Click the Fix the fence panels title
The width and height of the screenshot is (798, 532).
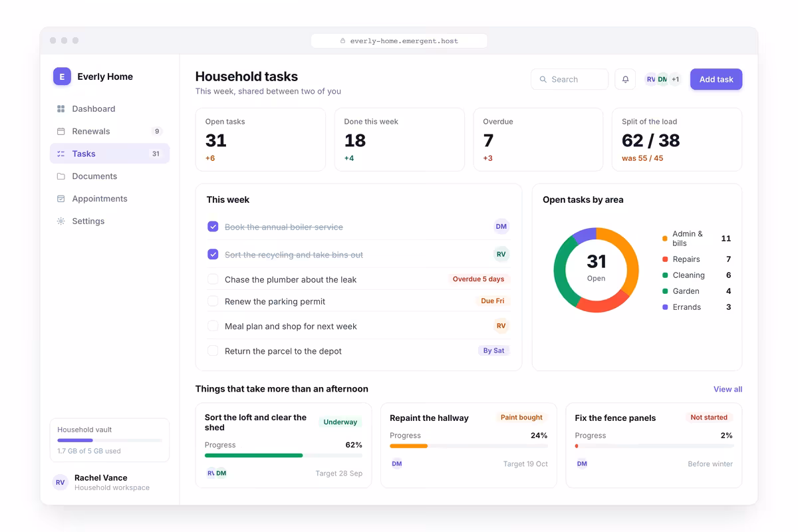[x=615, y=418]
